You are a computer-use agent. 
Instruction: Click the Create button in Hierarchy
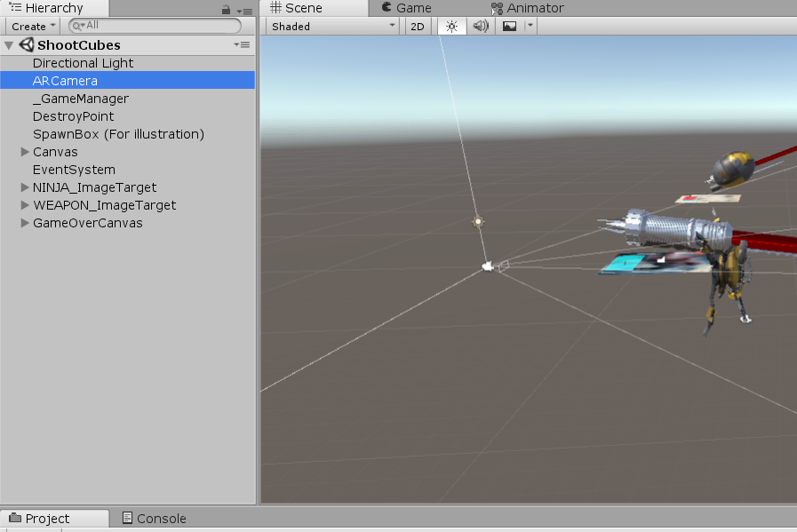point(32,26)
